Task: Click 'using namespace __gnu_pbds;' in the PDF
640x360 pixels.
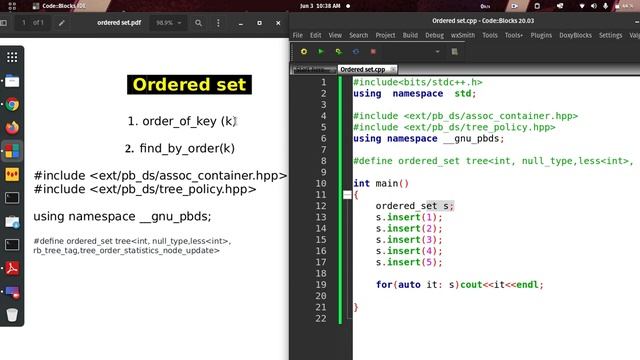Action: tap(122, 216)
